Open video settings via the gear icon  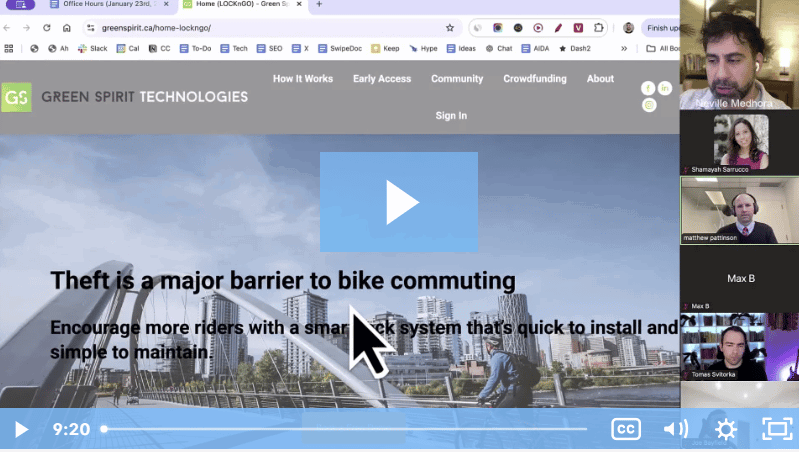click(726, 430)
